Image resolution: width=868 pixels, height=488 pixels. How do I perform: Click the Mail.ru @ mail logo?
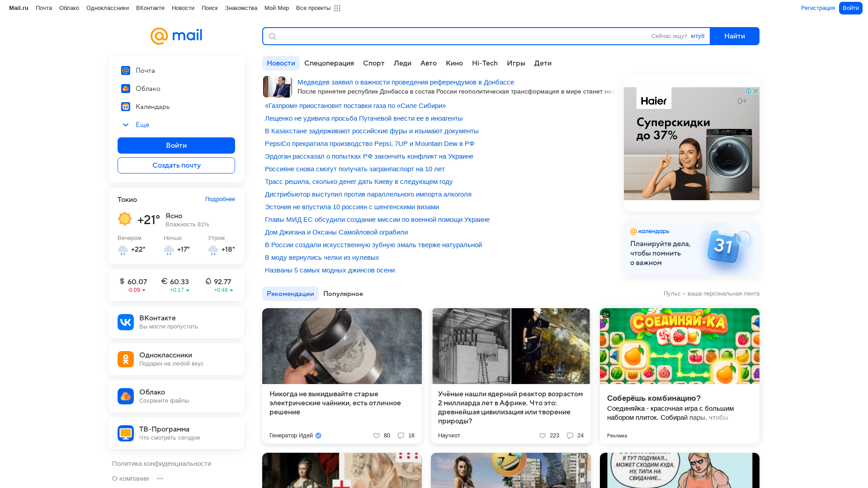tap(176, 36)
